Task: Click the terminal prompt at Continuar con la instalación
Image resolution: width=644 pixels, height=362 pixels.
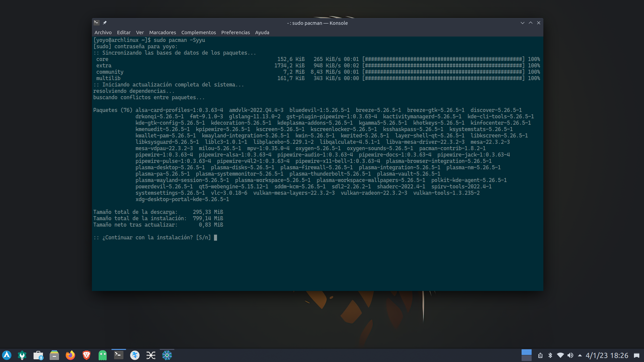Action: [x=216, y=238]
